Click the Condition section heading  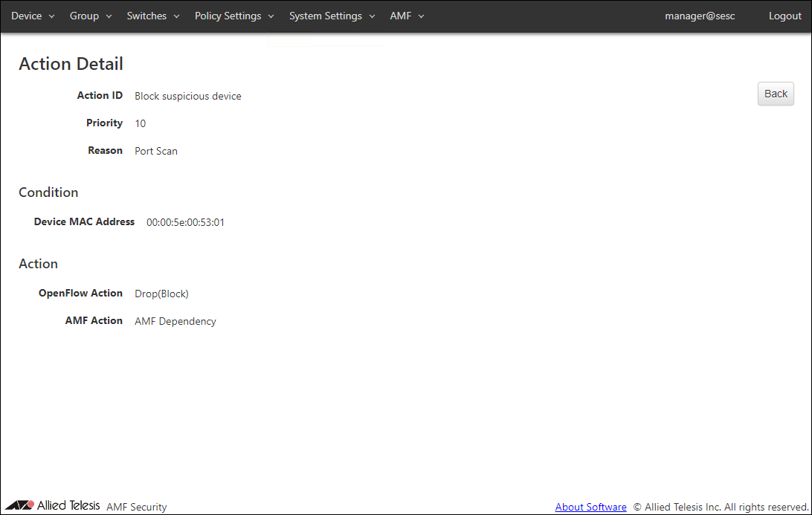tap(48, 192)
